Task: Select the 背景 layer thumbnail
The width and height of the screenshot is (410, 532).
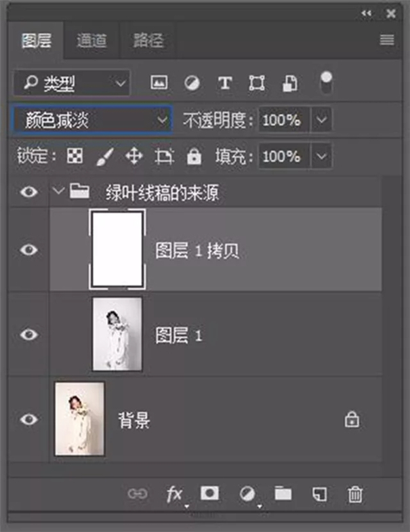Action: 80,419
